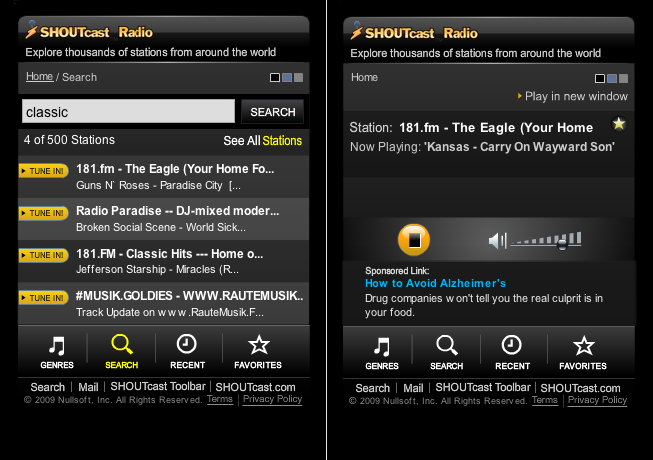Select blue theme swatch in left panel
Image resolution: width=653 pixels, height=460 pixels.
pyautogui.click(x=287, y=77)
